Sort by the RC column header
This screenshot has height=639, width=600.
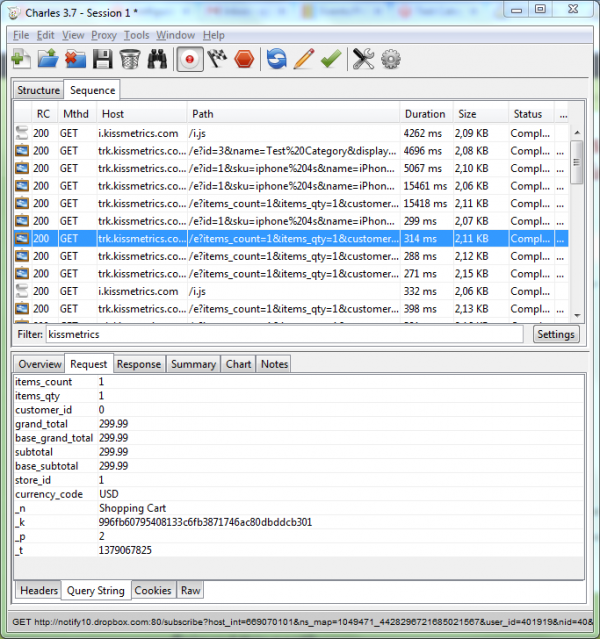[x=44, y=114]
